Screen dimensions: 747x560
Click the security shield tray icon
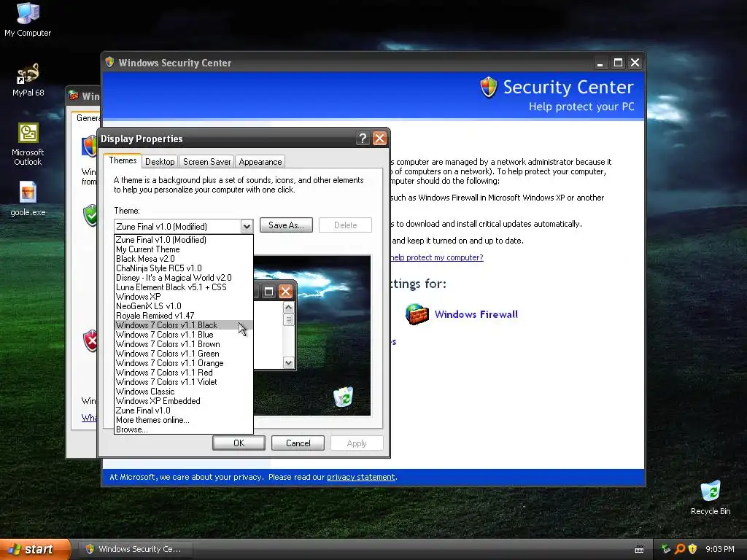[692, 549]
